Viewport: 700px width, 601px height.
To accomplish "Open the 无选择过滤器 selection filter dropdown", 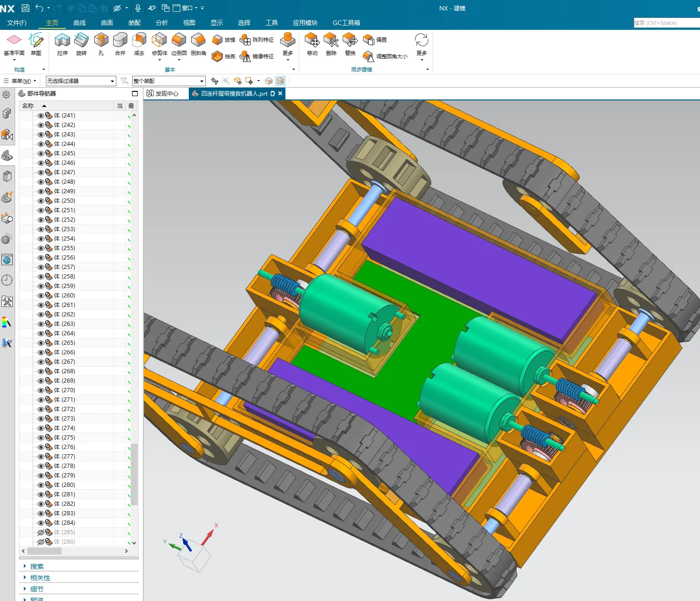I will pos(81,81).
